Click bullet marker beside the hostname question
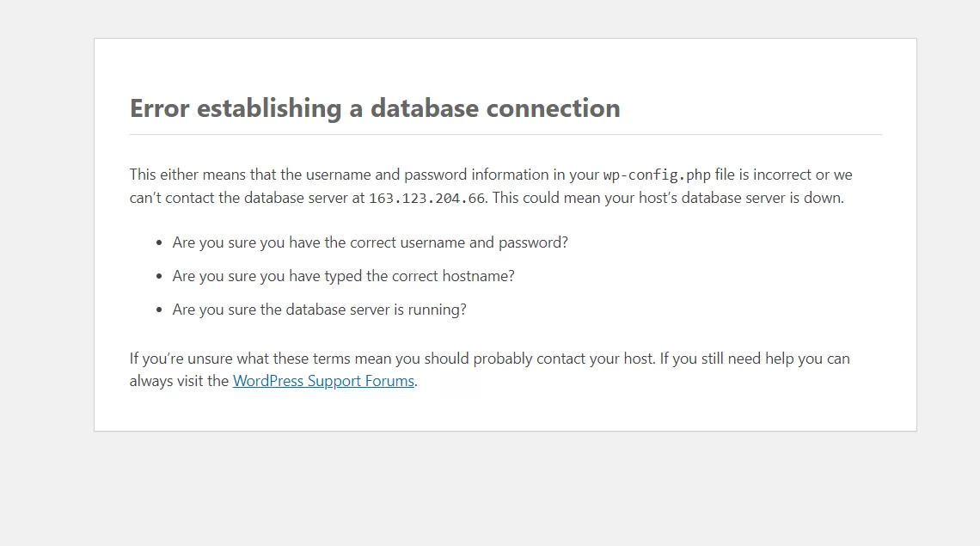The width and height of the screenshot is (980, 546). pyautogui.click(x=159, y=277)
